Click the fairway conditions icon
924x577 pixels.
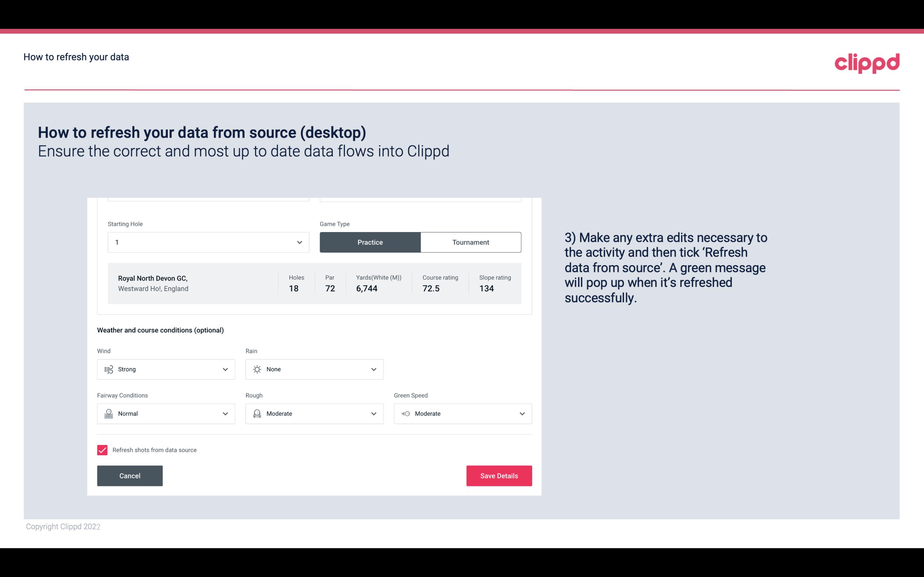click(108, 414)
